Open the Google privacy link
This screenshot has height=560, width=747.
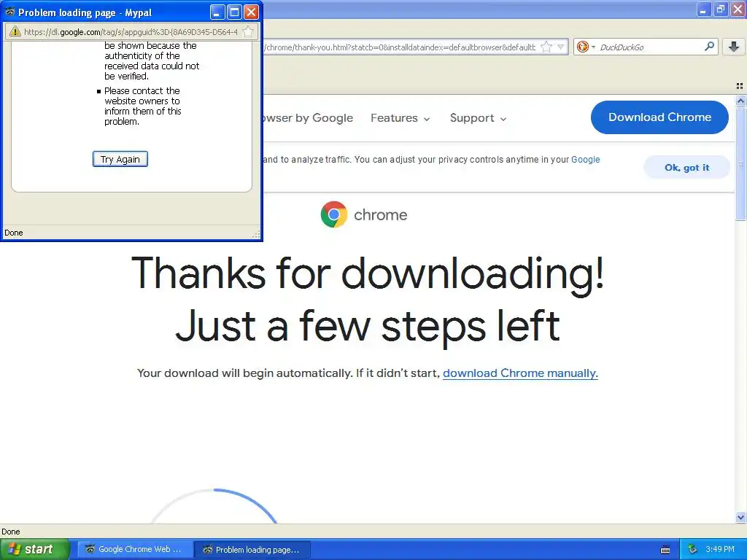(586, 160)
